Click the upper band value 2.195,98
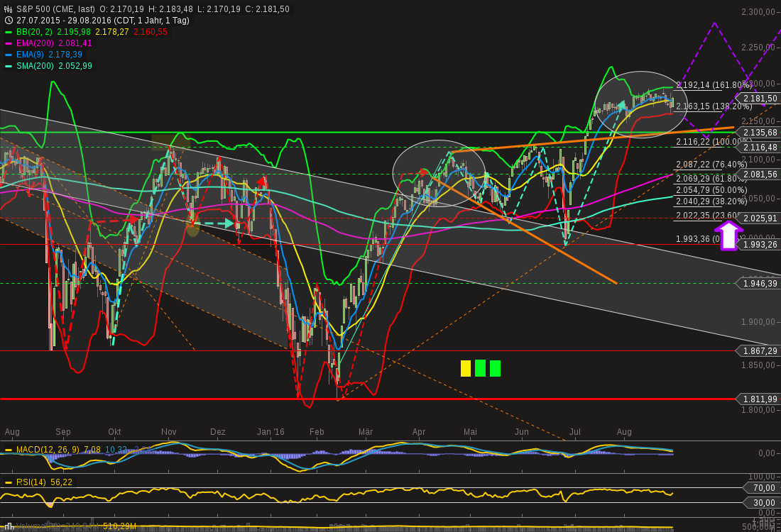781x532 pixels. click(74, 32)
